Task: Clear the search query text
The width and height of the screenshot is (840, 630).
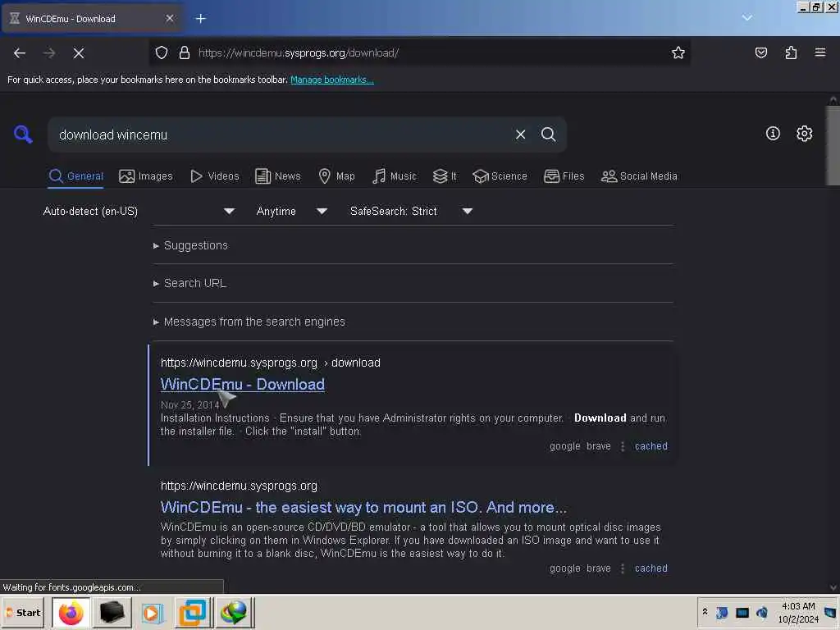Action: (x=520, y=135)
